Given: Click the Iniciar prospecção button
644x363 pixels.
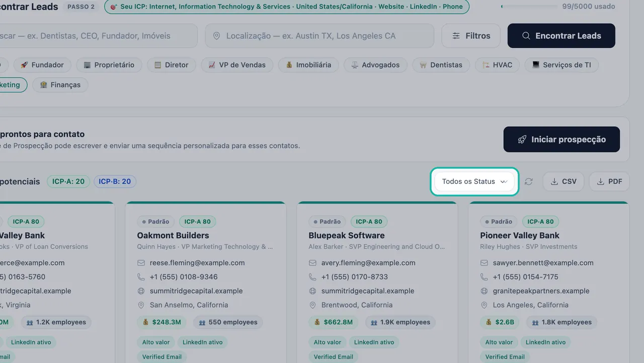Looking at the screenshot, I should tap(561, 139).
